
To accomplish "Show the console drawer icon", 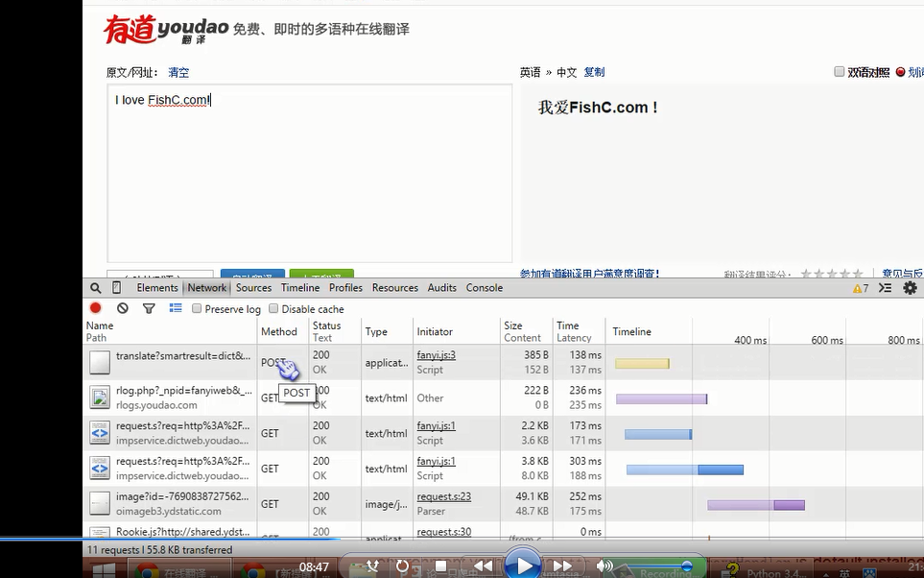I will (x=885, y=288).
